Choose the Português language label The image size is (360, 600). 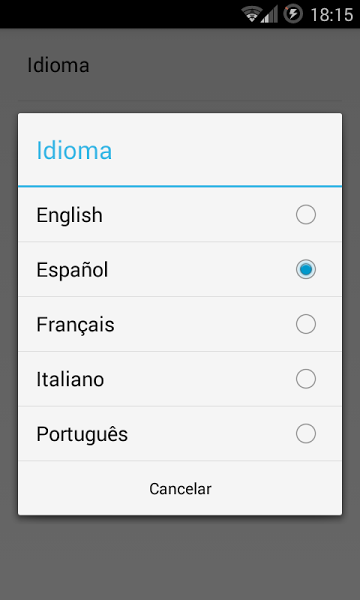82,434
